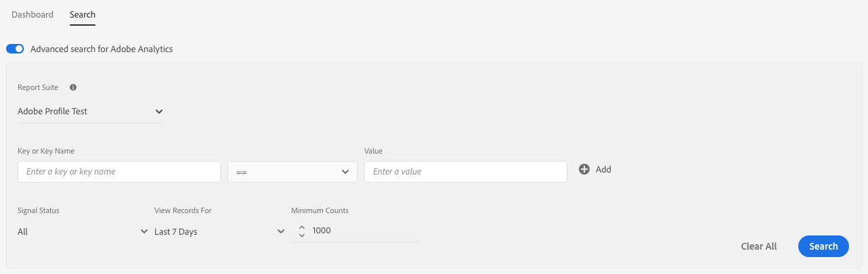
Task: Expand the Signal Status All dropdown
Action: pos(83,231)
